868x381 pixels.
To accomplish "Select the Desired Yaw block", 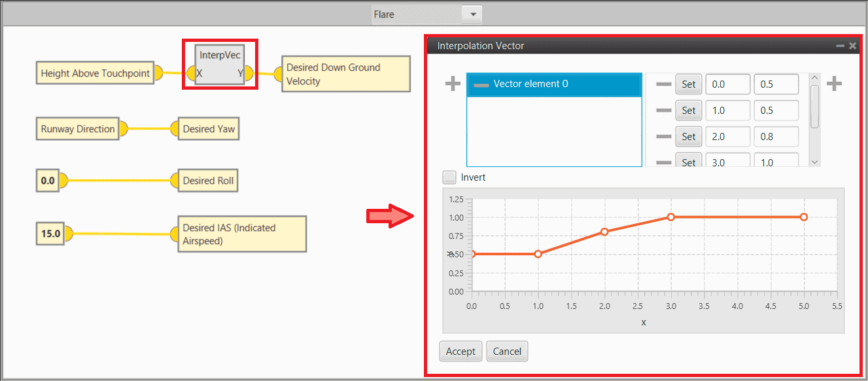I will 208,129.
